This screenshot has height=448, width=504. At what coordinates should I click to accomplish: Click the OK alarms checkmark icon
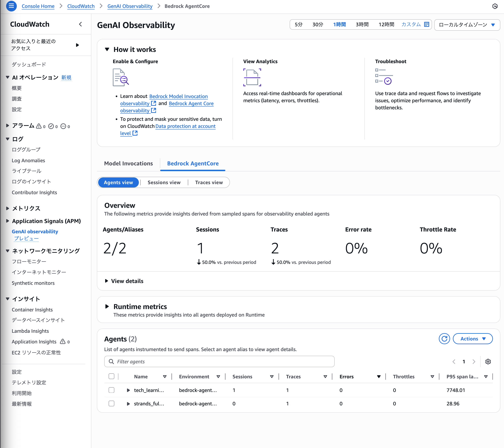coord(51,126)
